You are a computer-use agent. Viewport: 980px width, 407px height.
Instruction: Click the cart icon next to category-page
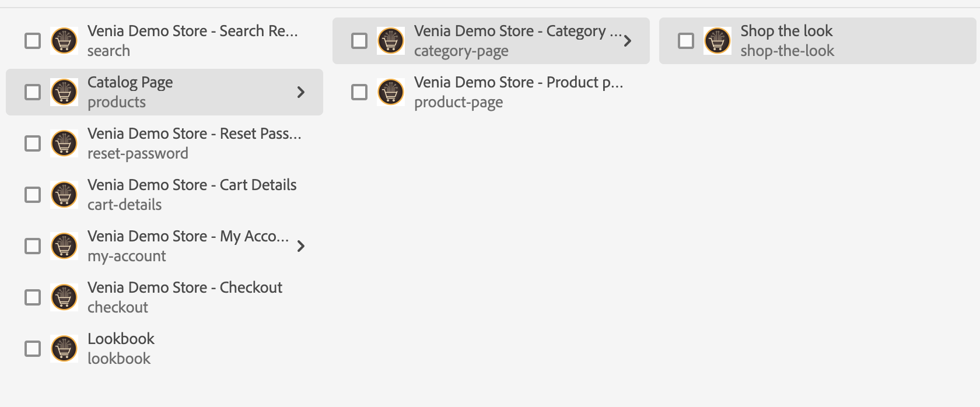[x=391, y=41]
